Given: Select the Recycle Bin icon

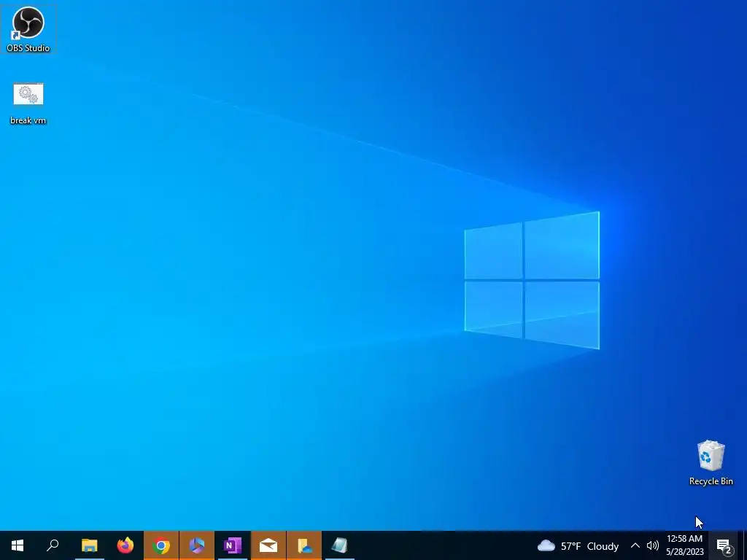Looking at the screenshot, I should click(711, 463).
